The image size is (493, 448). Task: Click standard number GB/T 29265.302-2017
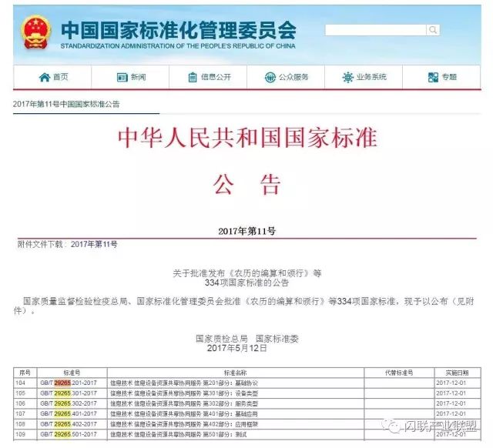click(x=69, y=403)
